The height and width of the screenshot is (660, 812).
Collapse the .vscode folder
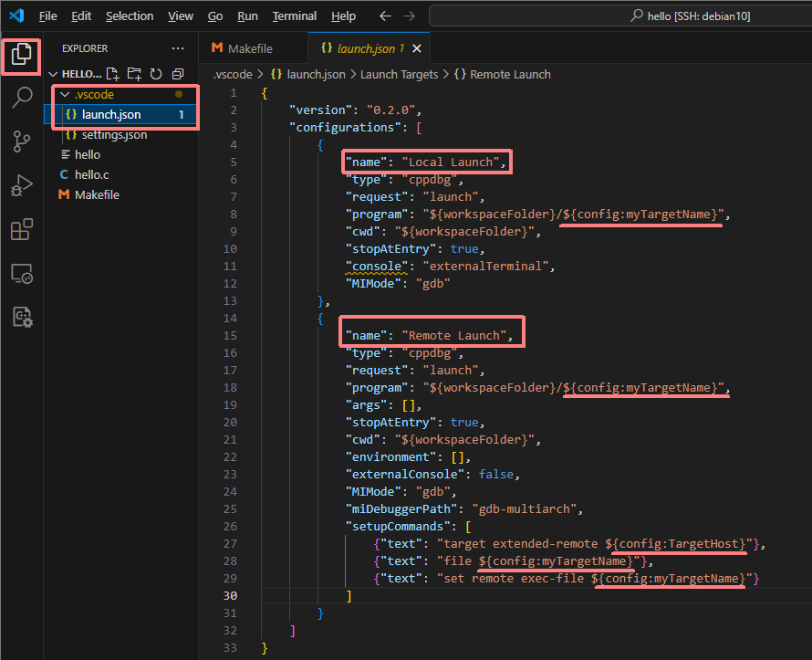(63, 93)
